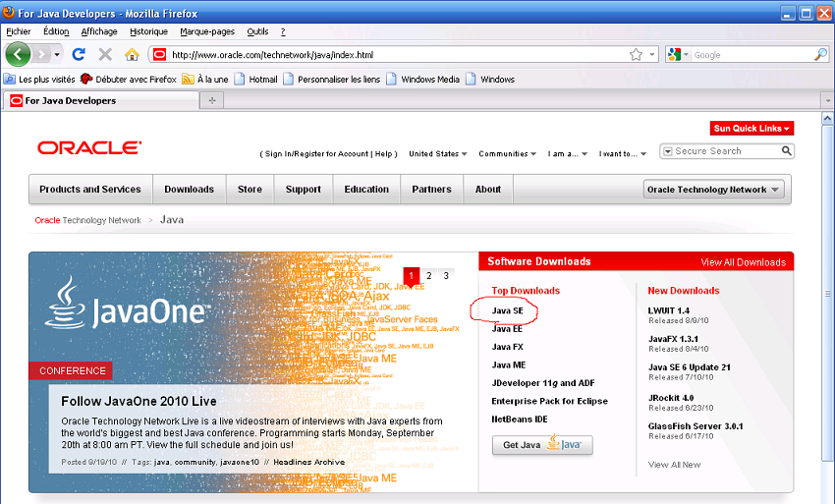Screen dimensions: 835x504
Task: Open the list all tabs dropdown
Action: tap(827, 100)
